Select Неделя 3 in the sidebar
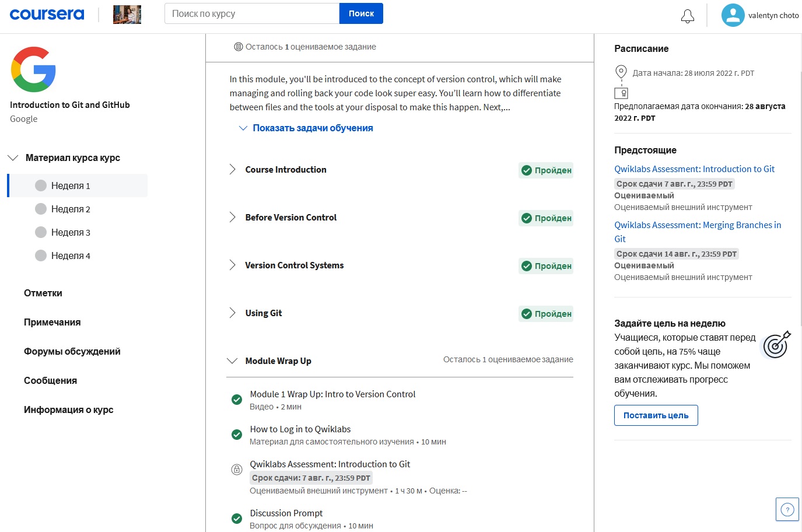802x532 pixels. [x=71, y=232]
